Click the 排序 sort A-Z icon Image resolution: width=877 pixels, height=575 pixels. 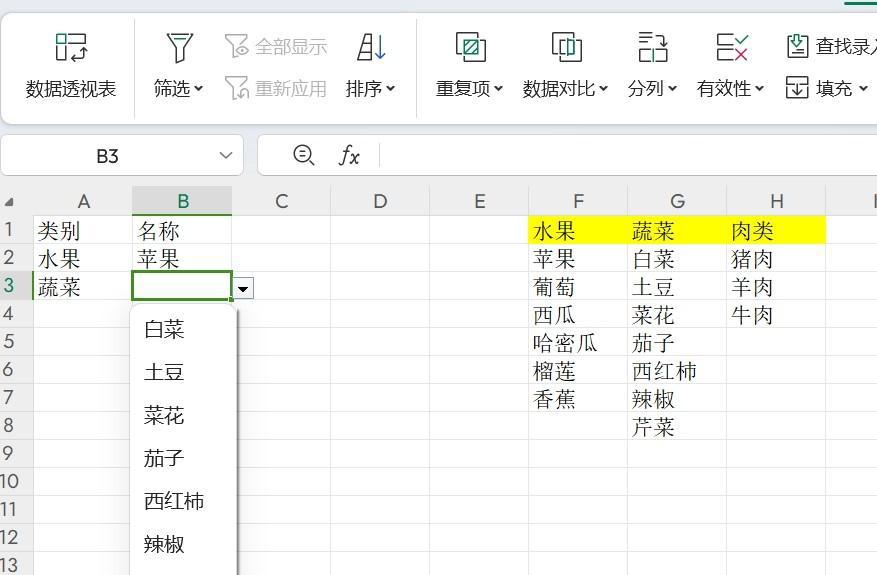click(371, 47)
